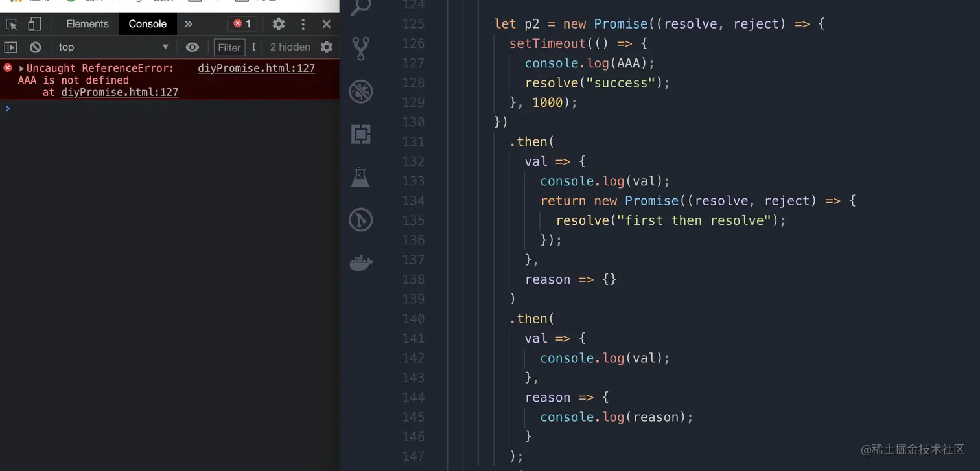Image resolution: width=980 pixels, height=471 pixels.
Task: Open Run and Debug view icon
Action: pyautogui.click(x=361, y=91)
